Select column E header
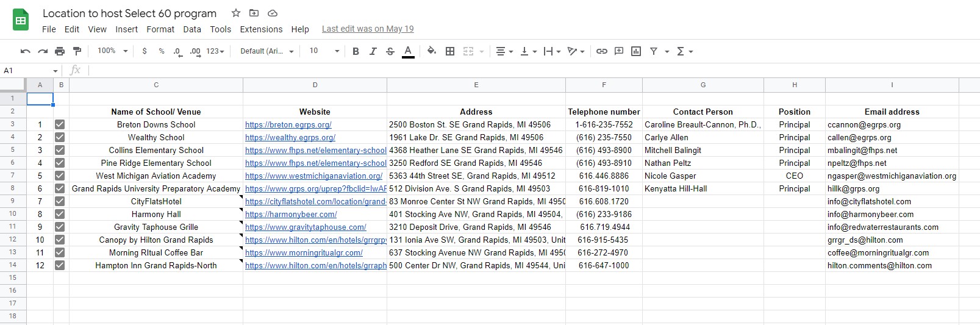 476,85
